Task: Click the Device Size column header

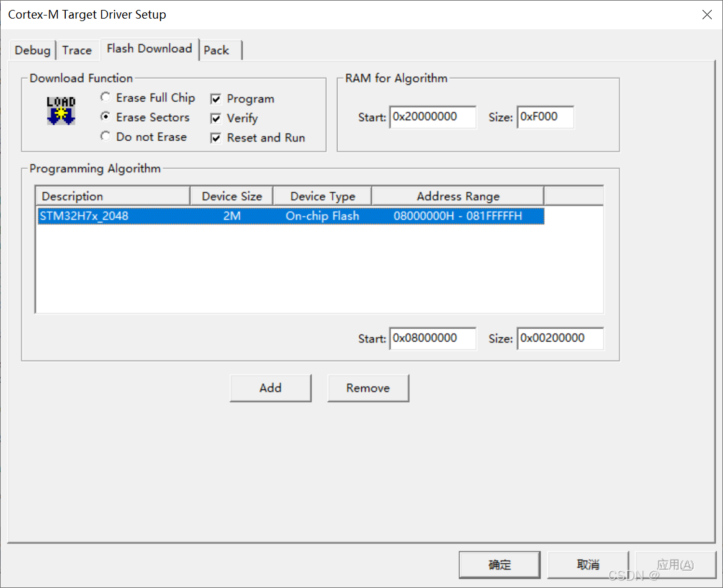Action: (x=232, y=196)
